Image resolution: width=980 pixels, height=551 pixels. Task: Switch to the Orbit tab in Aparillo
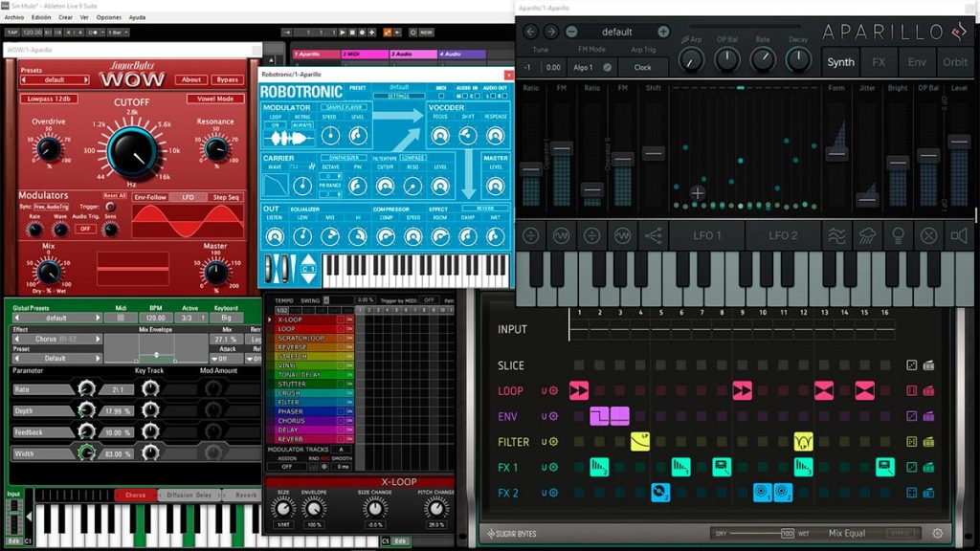pos(955,62)
